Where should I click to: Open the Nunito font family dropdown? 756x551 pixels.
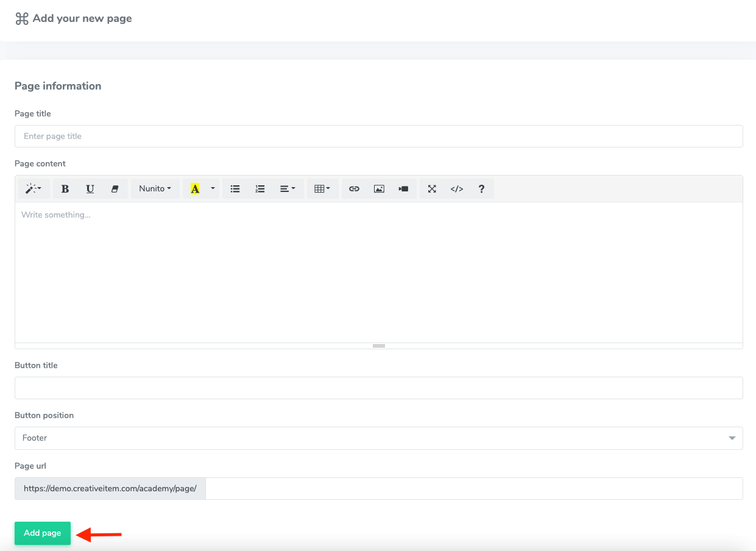pos(155,188)
